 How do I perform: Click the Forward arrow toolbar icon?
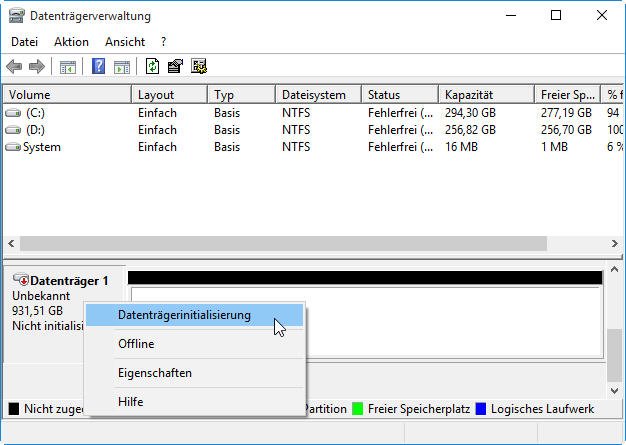pos(37,66)
